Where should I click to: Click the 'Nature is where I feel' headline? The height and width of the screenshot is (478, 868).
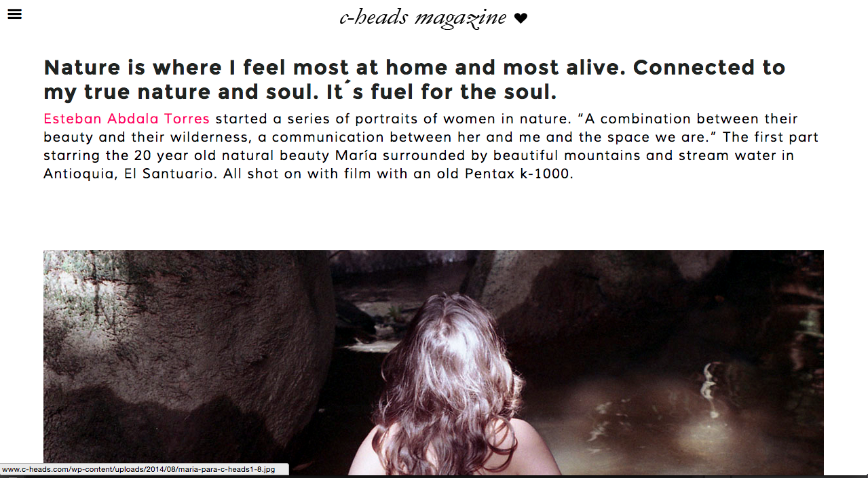tap(415, 79)
